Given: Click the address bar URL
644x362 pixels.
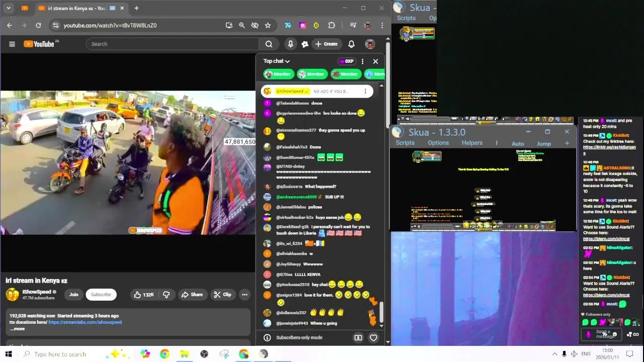Looking at the screenshot, I should [110, 25].
